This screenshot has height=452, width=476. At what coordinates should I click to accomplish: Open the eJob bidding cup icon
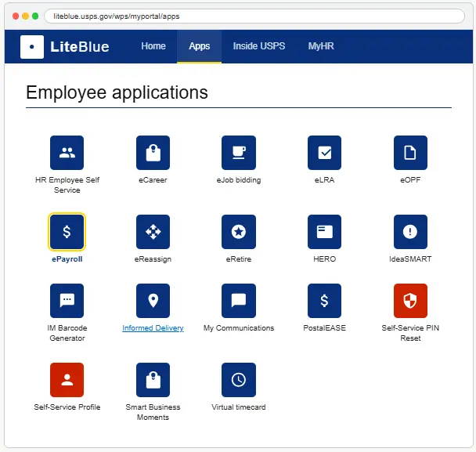[x=239, y=153]
